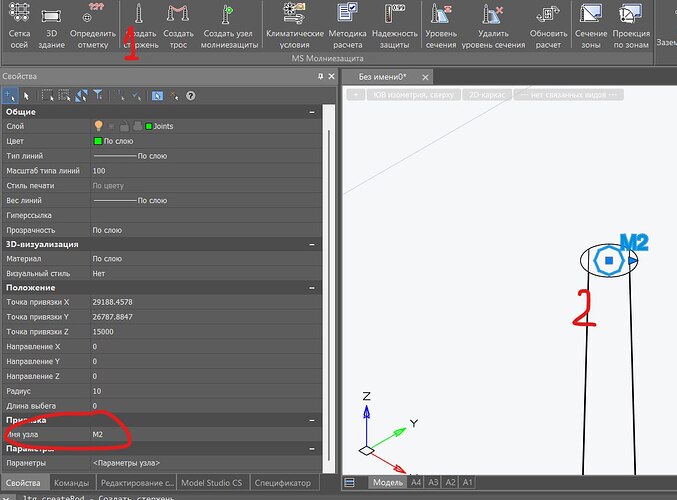Collapse the 3D-визуализация section
The width and height of the screenshot is (677, 500).
[318, 243]
